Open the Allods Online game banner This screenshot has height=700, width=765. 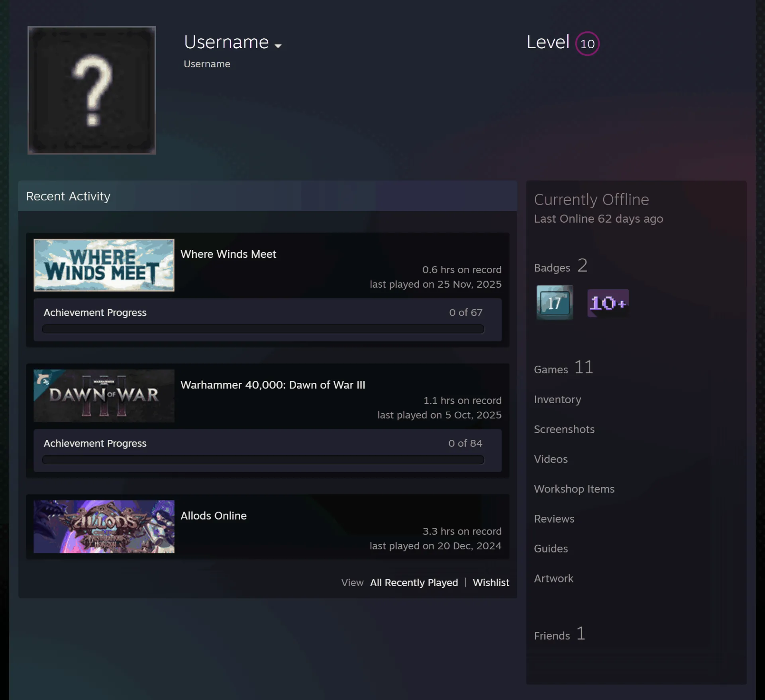(x=104, y=526)
